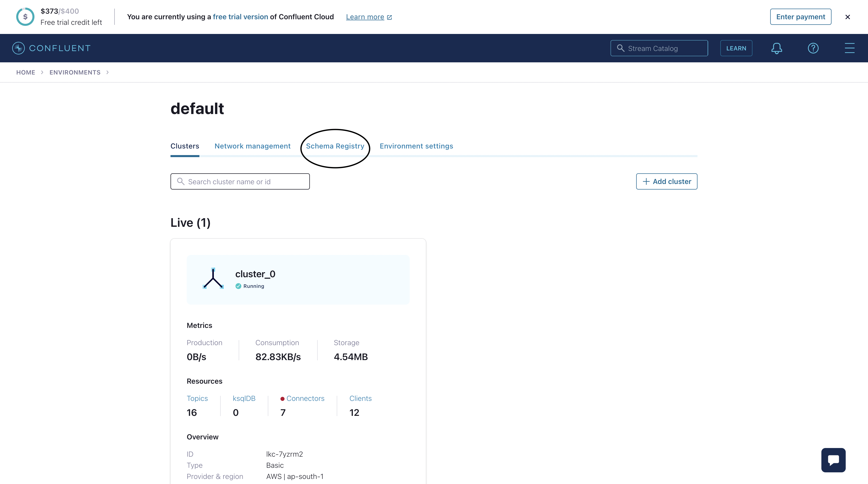Open the Environment settings tab

[x=416, y=146]
